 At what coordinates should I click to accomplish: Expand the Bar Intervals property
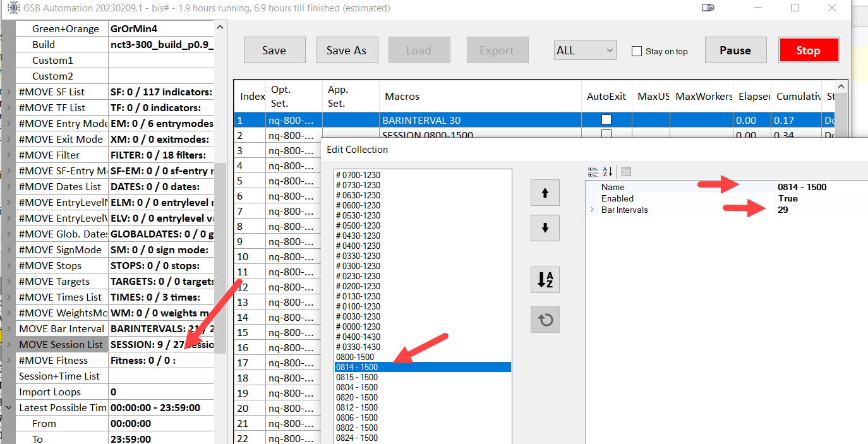click(x=592, y=210)
